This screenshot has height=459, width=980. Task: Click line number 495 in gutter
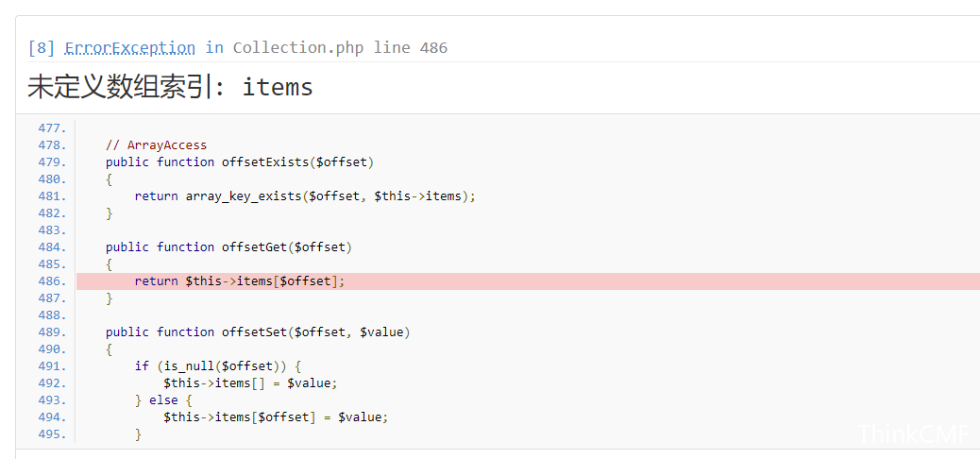coord(52,434)
